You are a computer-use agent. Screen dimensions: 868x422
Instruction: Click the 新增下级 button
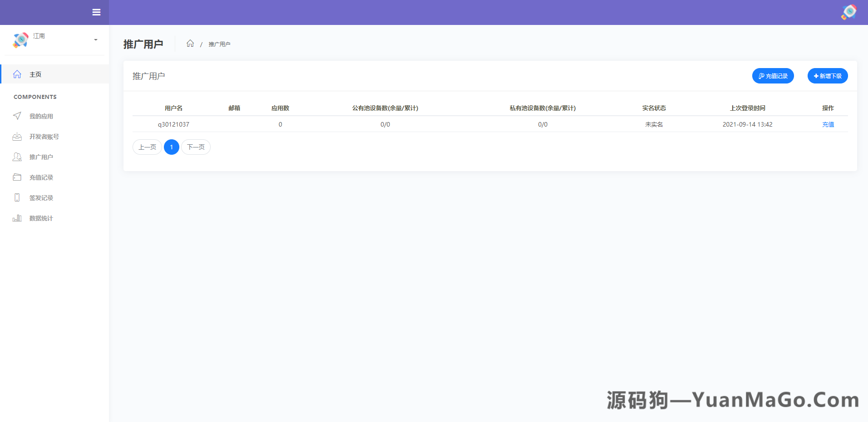point(827,76)
